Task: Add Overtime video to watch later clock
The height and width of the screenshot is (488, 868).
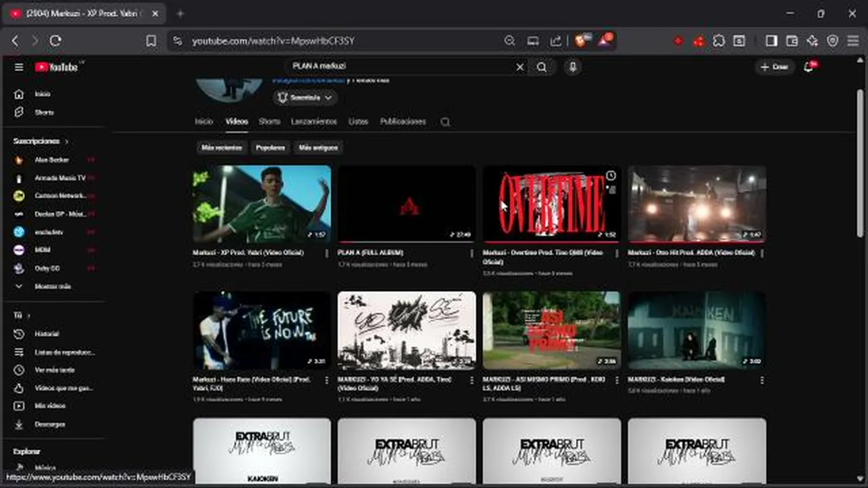Action: click(x=610, y=176)
